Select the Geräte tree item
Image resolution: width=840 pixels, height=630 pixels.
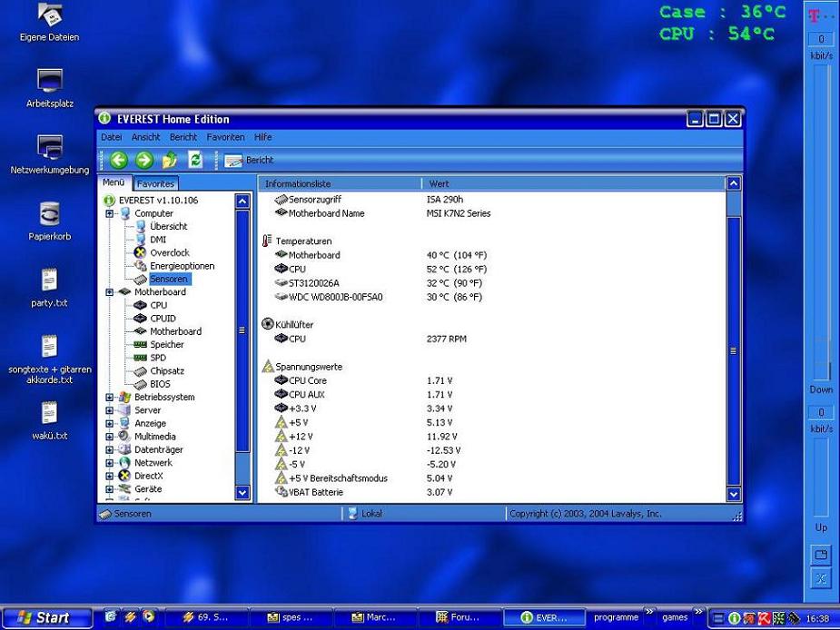pos(148,489)
